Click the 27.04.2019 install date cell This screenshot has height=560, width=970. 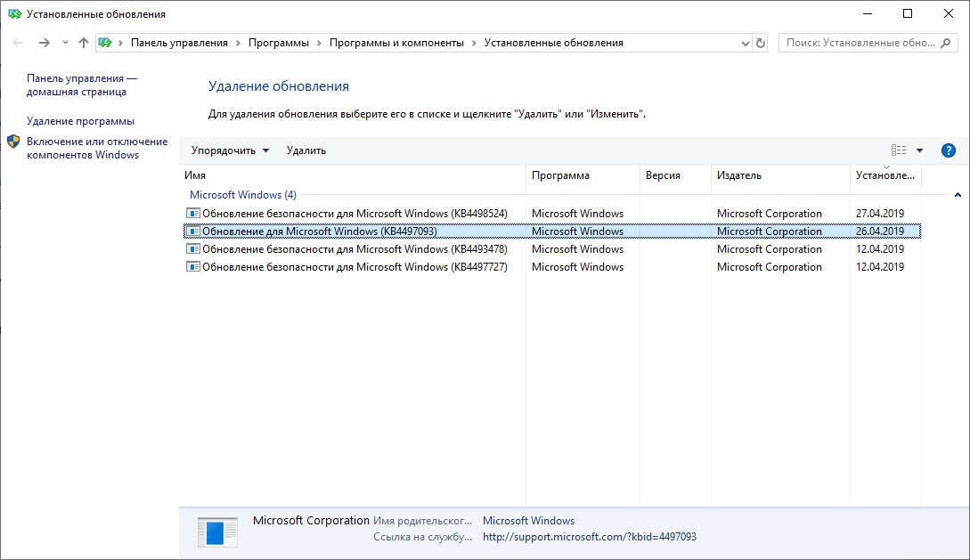(880, 214)
